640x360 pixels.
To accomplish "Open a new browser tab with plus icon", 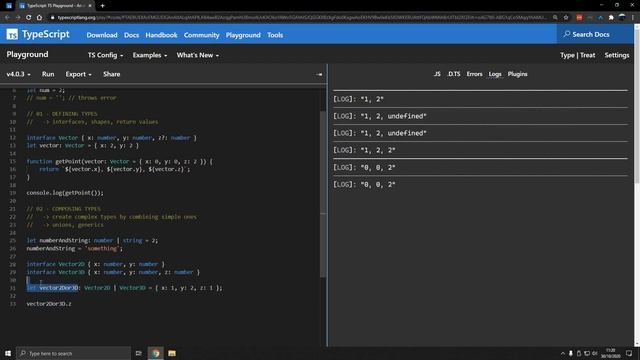I will (102, 6).
